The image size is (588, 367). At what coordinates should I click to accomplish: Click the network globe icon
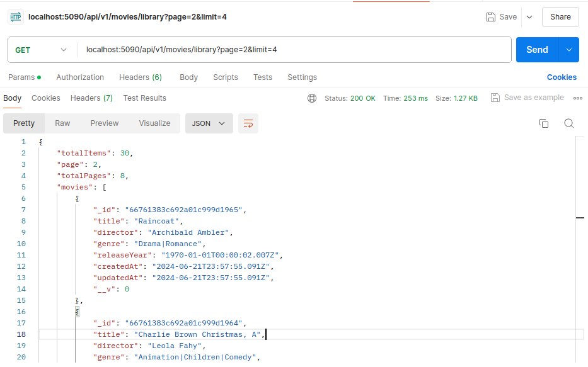coord(311,98)
